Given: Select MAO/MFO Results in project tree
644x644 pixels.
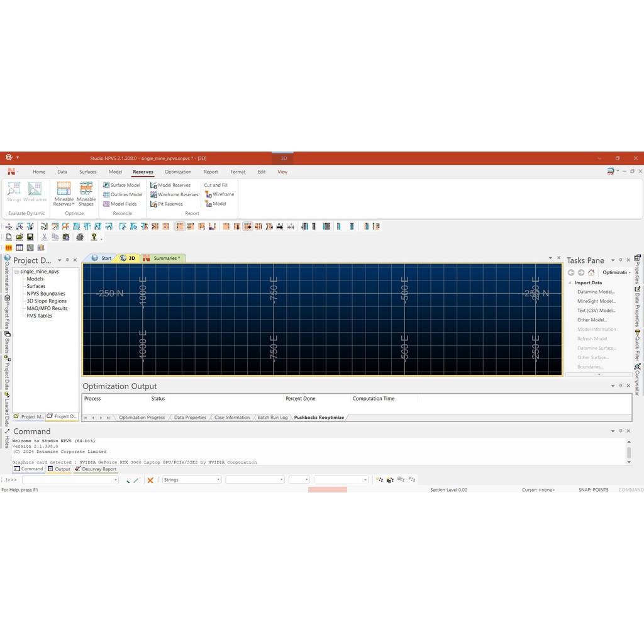Looking at the screenshot, I should coord(47,308).
